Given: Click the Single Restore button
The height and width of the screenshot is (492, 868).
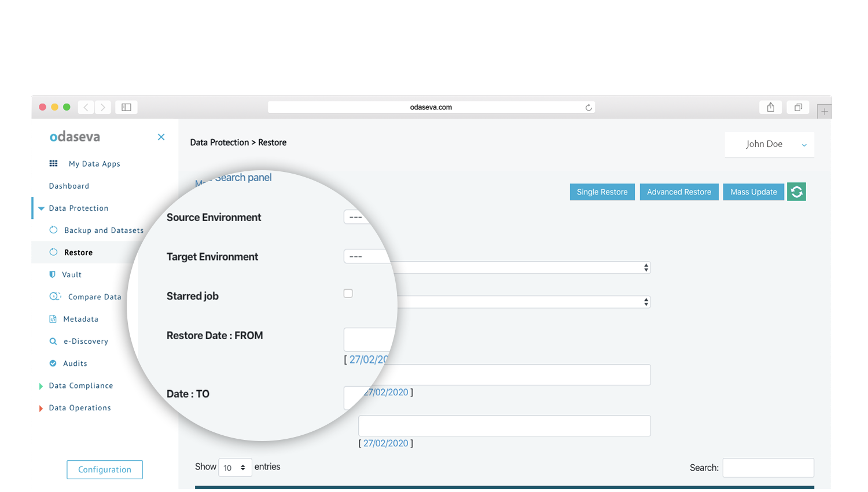Looking at the screenshot, I should [x=602, y=192].
